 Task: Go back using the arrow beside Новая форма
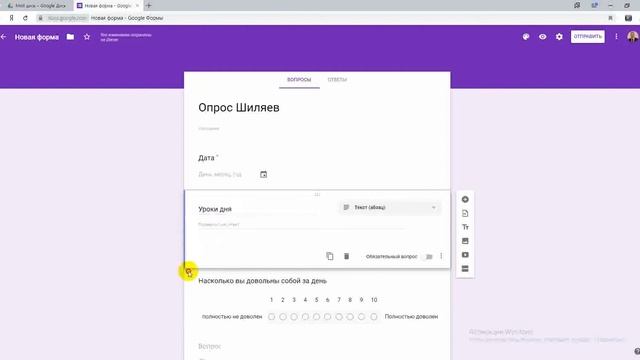(4, 37)
